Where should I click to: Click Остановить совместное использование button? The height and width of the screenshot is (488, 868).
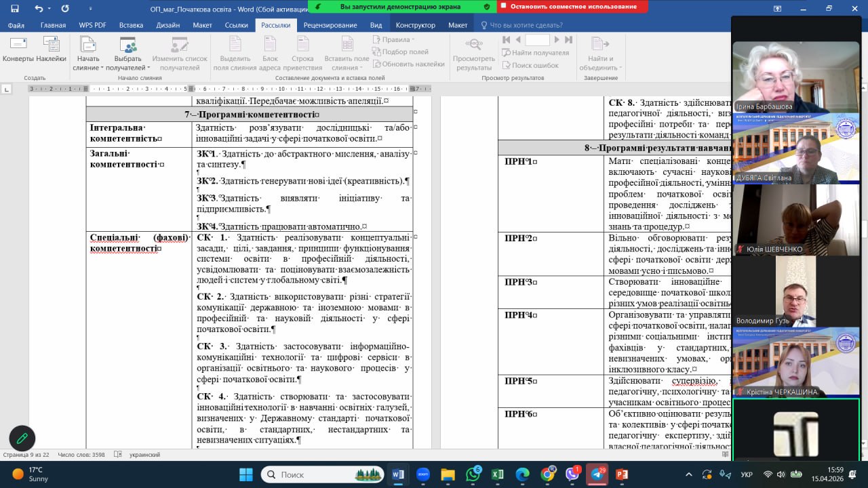(x=572, y=7)
